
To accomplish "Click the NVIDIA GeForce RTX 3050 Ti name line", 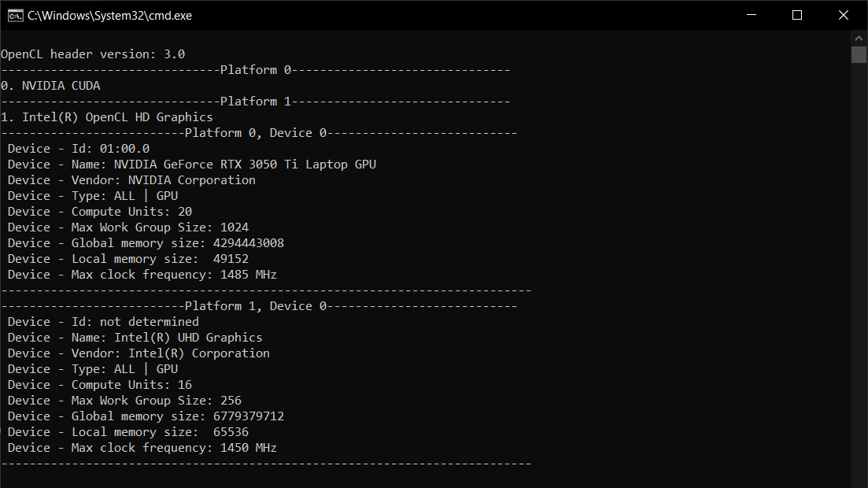I will pos(191,165).
